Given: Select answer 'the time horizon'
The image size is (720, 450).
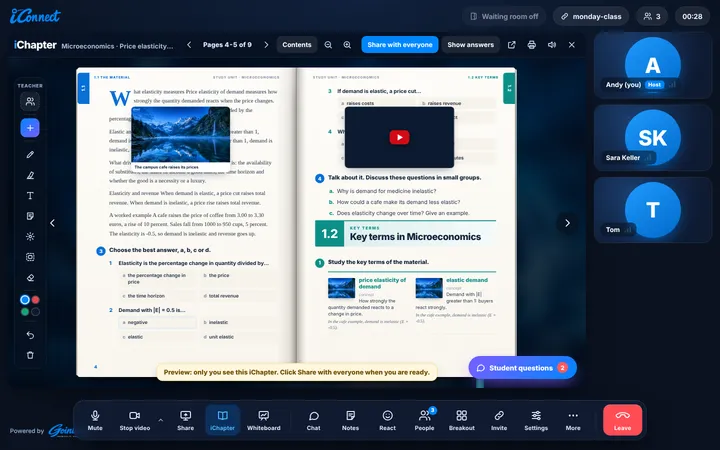Looking at the screenshot, I should (158, 296).
